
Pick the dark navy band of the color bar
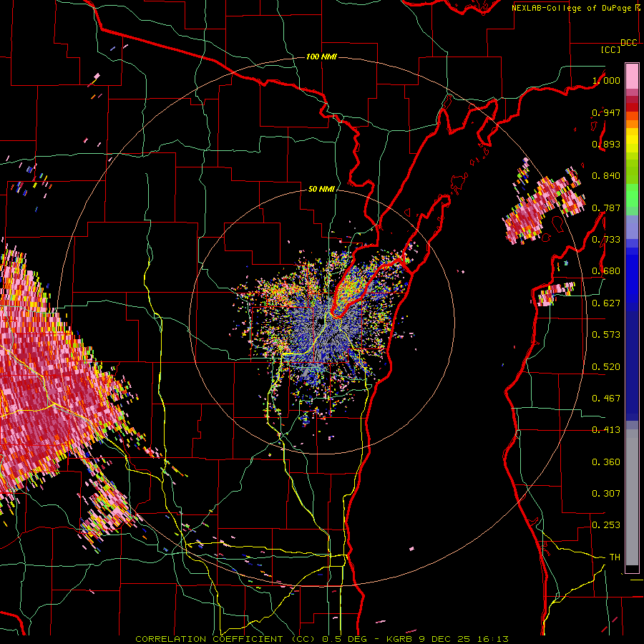tap(632, 361)
